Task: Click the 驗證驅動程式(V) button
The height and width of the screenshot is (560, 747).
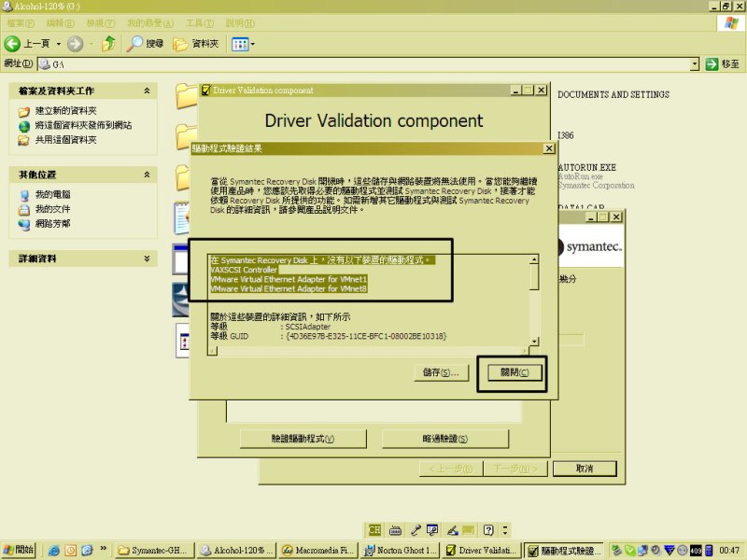Action: (303, 439)
